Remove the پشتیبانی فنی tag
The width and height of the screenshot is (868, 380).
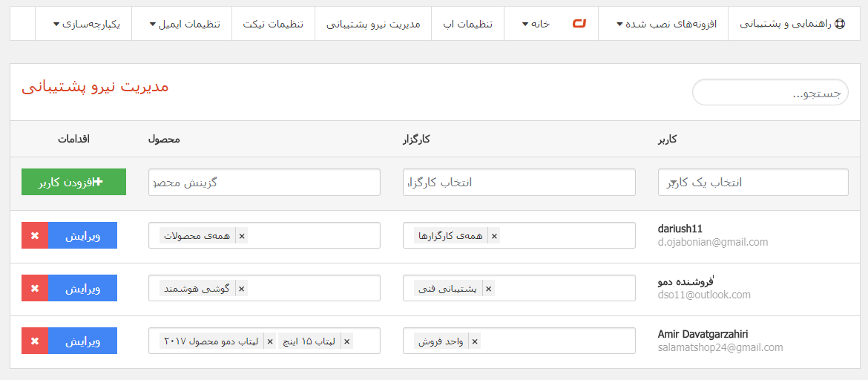pyautogui.click(x=488, y=289)
